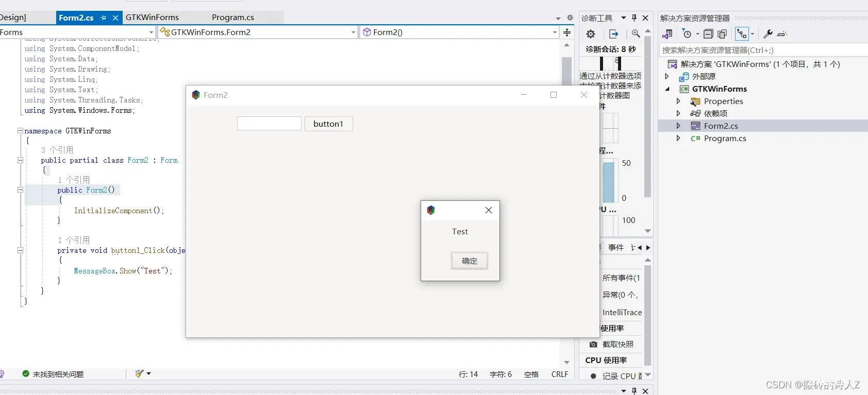This screenshot has height=395, width=868.
Task: Click pending changes filter clock icon
Action: [687, 34]
